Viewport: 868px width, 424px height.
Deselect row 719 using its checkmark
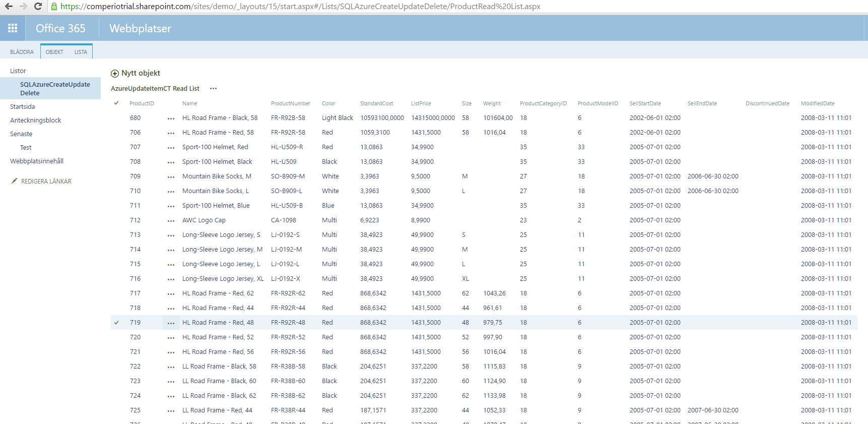point(116,323)
